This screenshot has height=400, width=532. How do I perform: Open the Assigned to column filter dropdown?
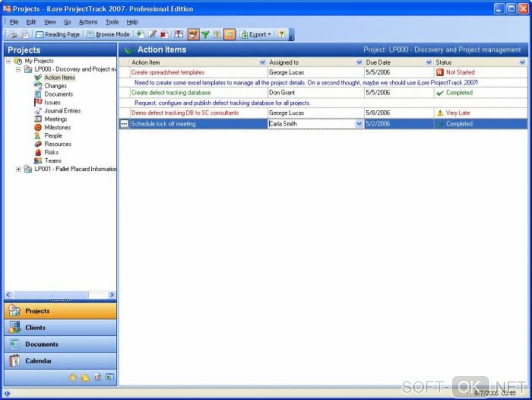tap(359, 63)
